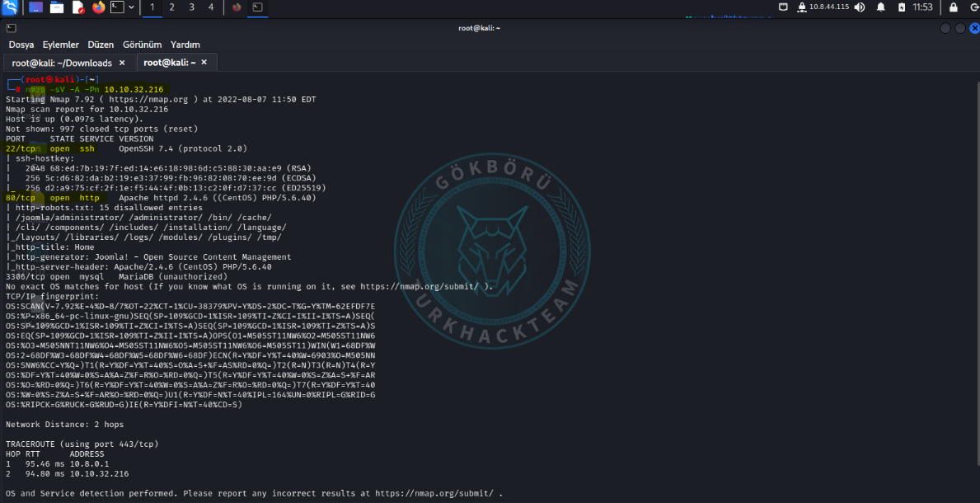This screenshot has width=980, height=503.
Task: Switch to workspace 2
Action: (x=172, y=7)
